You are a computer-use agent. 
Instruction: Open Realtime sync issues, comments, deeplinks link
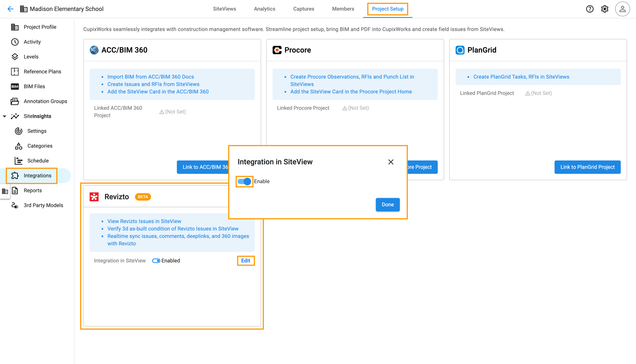178,240
